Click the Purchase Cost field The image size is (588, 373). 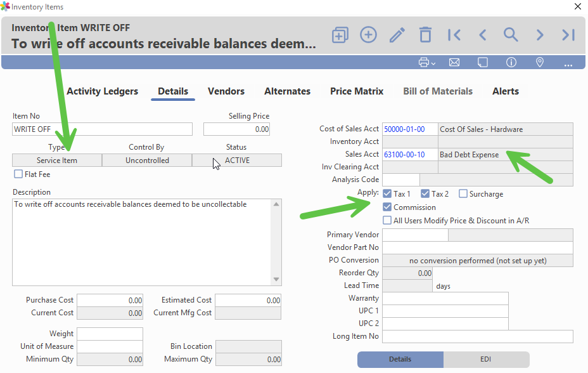110,300
